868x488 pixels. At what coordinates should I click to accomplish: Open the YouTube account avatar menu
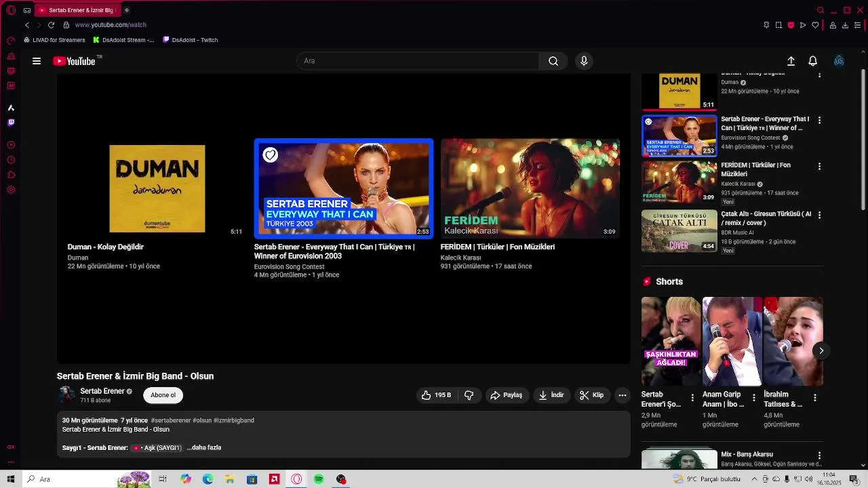pos(839,61)
